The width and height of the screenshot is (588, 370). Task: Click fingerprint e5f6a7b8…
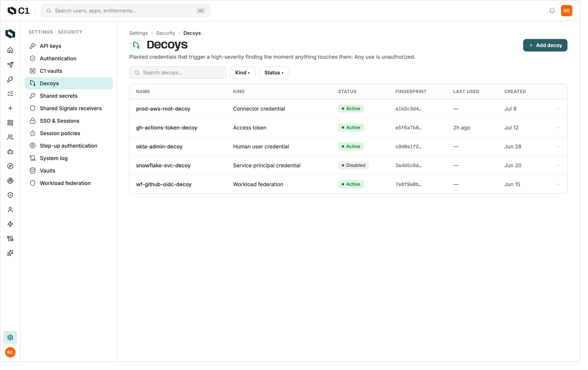[x=408, y=127]
